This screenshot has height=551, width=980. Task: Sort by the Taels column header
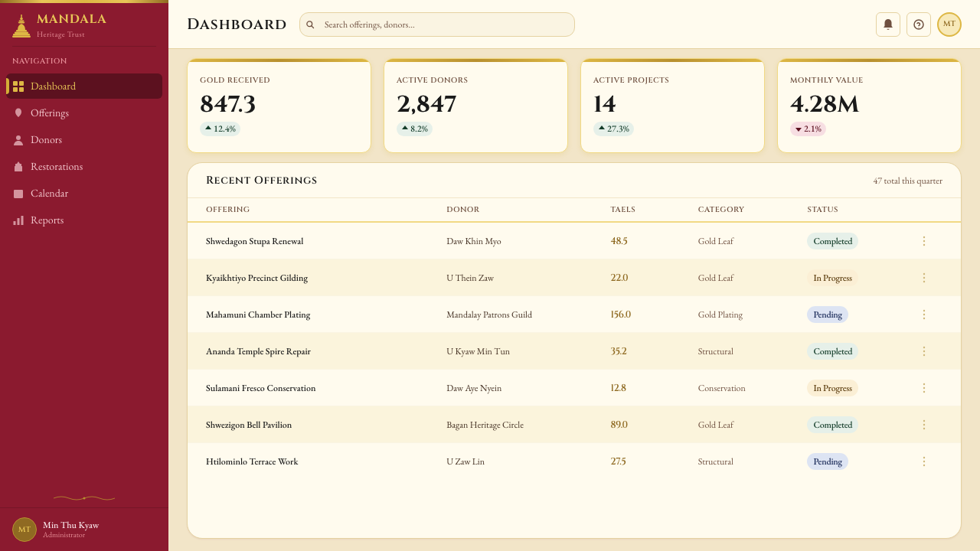click(x=622, y=210)
